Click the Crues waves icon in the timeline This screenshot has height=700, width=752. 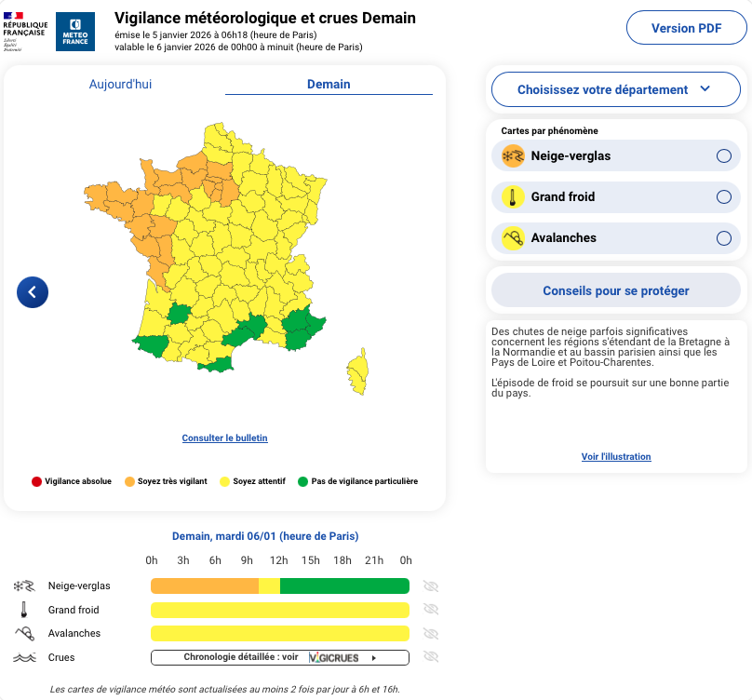pos(24,657)
